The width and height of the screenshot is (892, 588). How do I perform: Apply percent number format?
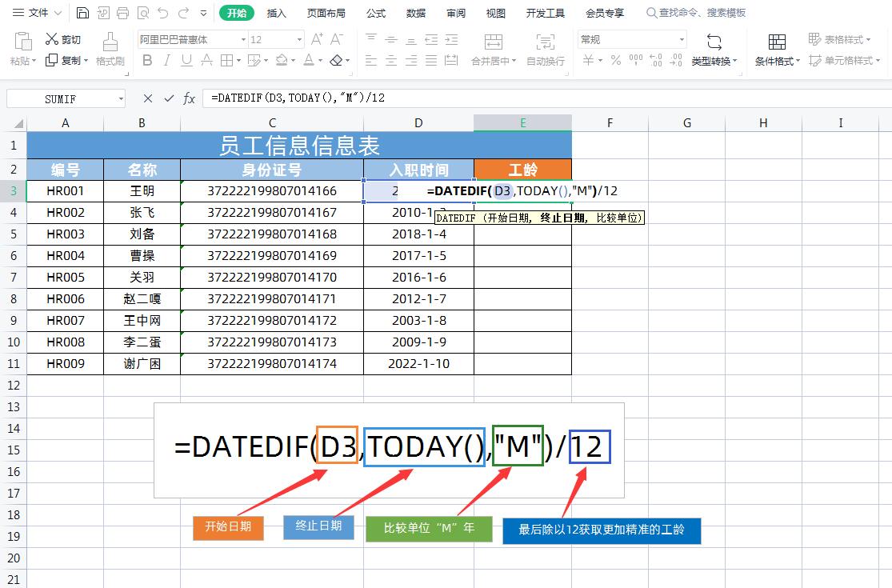[614, 61]
